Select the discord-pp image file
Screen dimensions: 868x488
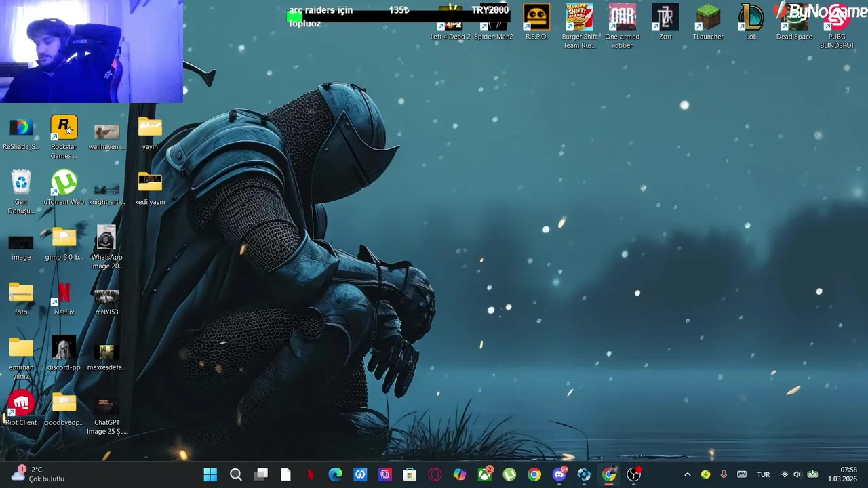coord(64,354)
